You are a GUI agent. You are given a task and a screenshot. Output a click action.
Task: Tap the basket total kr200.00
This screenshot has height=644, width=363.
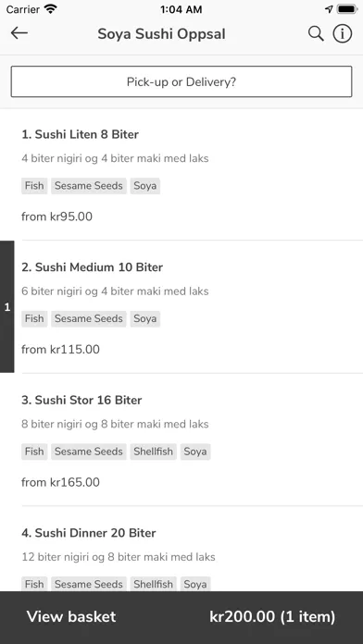click(242, 617)
